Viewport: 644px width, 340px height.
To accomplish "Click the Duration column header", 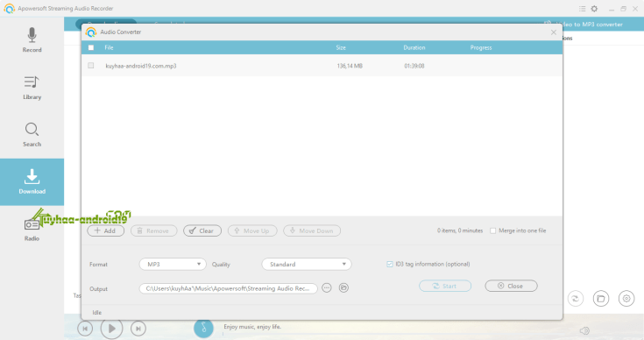I will (414, 47).
